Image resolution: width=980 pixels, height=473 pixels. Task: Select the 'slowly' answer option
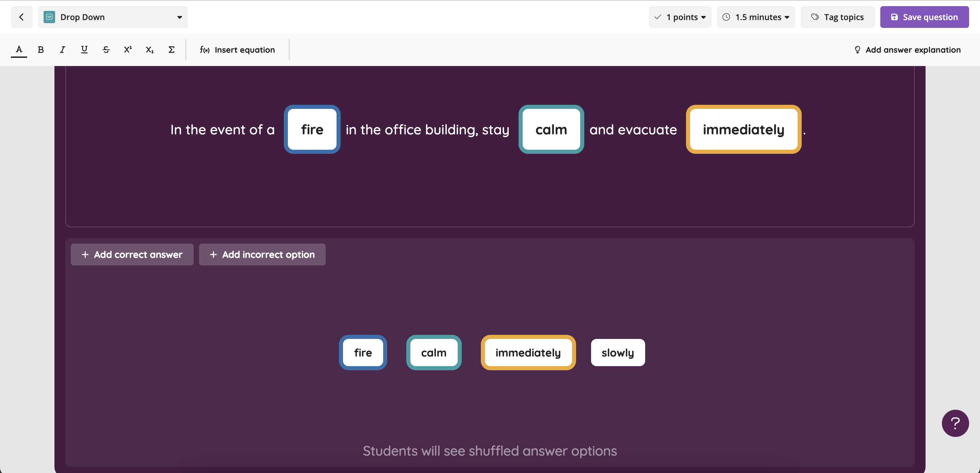(618, 353)
